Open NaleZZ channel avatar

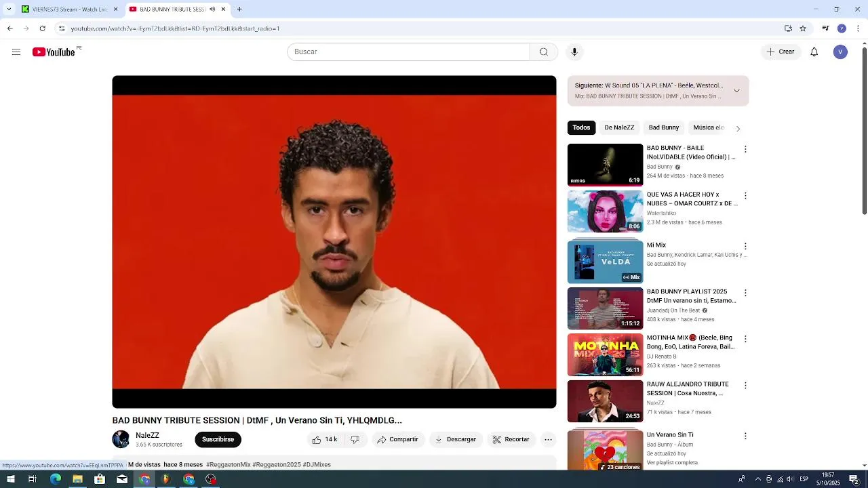pyautogui.click(x=121, y=439)
